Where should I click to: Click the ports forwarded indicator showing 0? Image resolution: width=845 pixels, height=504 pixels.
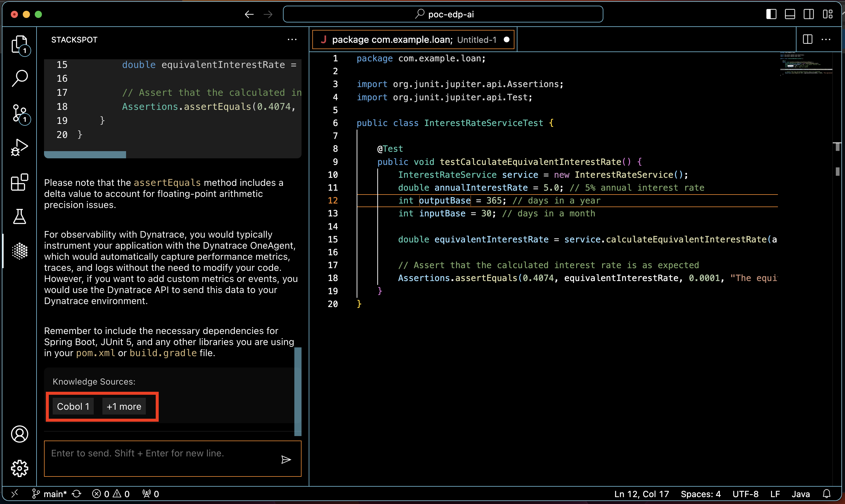(x=151, y=494)
